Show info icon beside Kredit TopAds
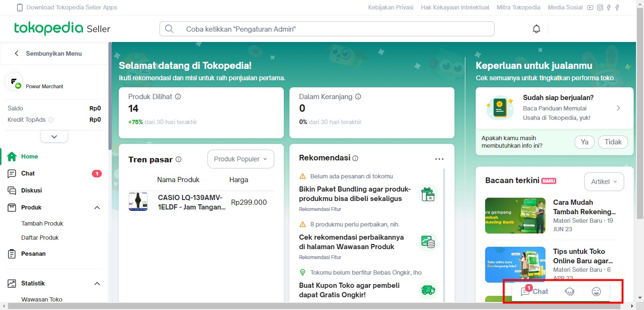644x310 pixels. click(x=51, y=120)
